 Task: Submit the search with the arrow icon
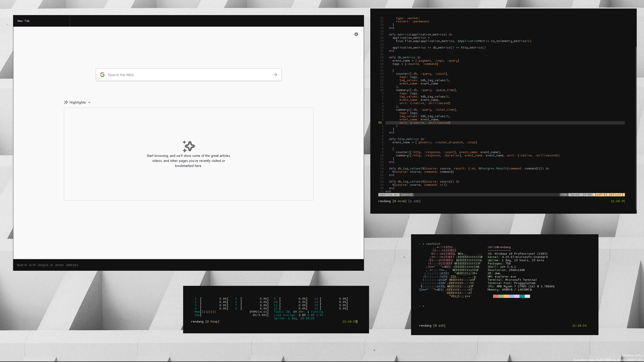click(x=275, y=74)
